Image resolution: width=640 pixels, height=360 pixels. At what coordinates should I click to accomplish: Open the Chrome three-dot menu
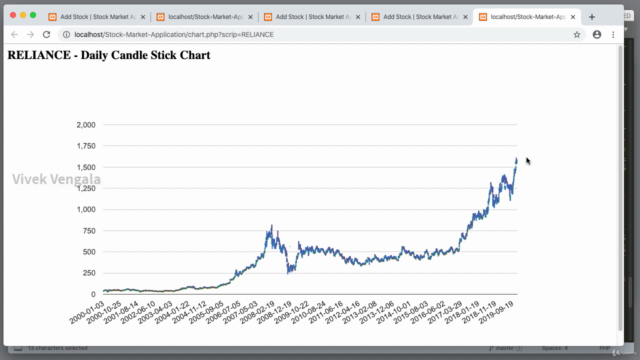click(x=613, y=35)
